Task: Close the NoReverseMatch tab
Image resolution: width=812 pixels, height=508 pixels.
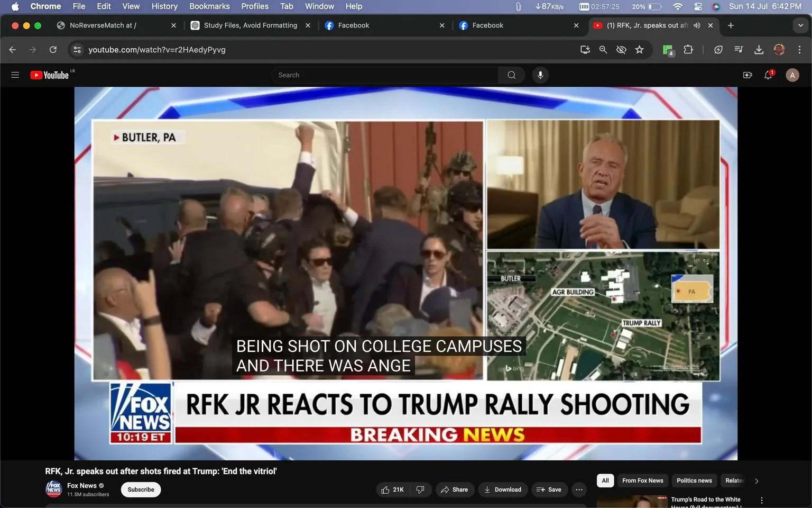Action: [x=173, y=25]
